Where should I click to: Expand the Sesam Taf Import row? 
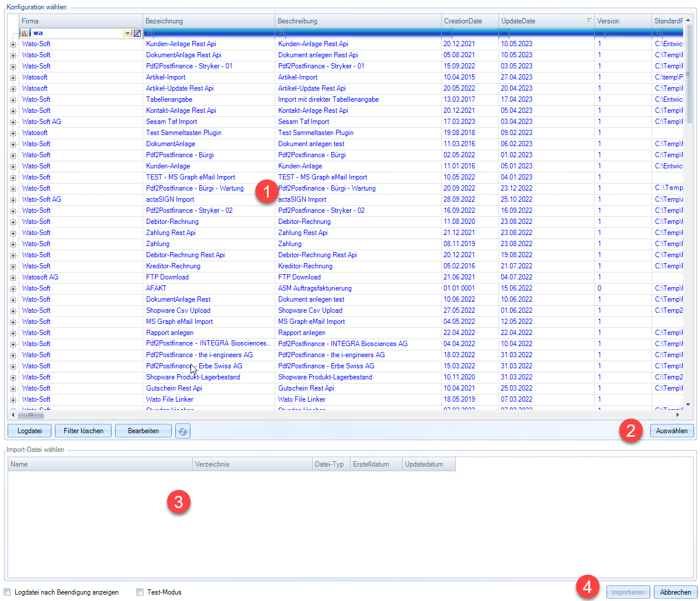pos(13,122)
